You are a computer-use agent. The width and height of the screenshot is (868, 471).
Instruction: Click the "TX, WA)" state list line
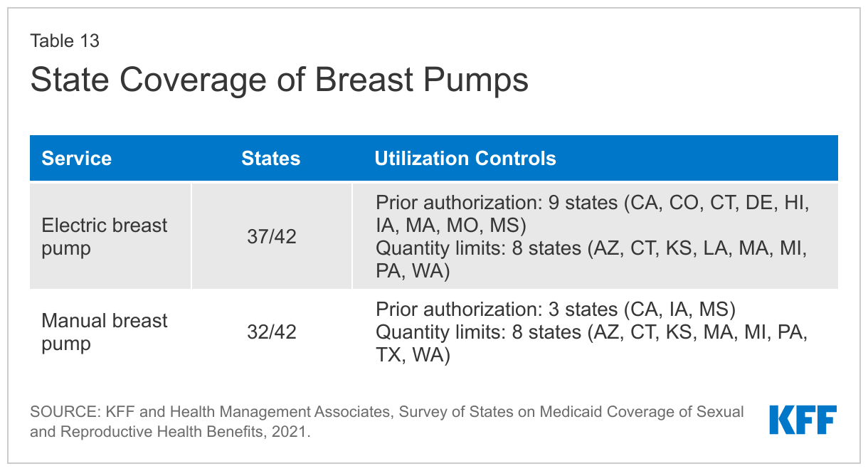coord(413,355)
